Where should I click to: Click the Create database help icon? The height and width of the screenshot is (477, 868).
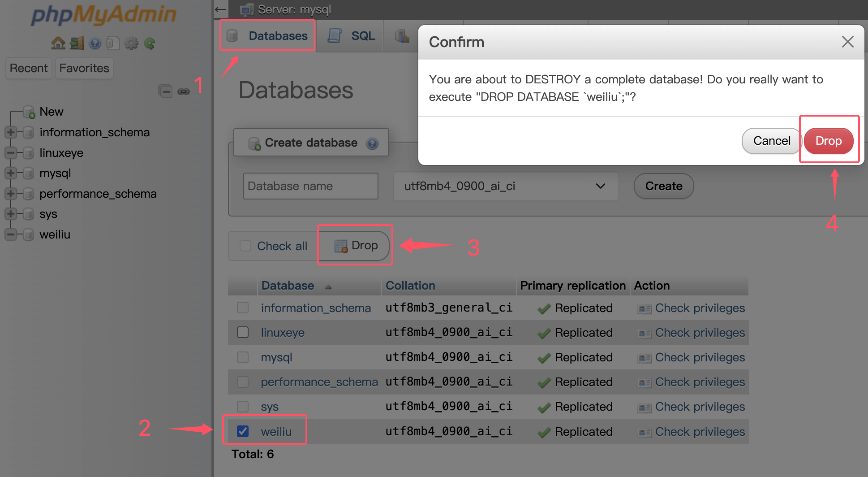pyautogui.click(x=372, y=143)
